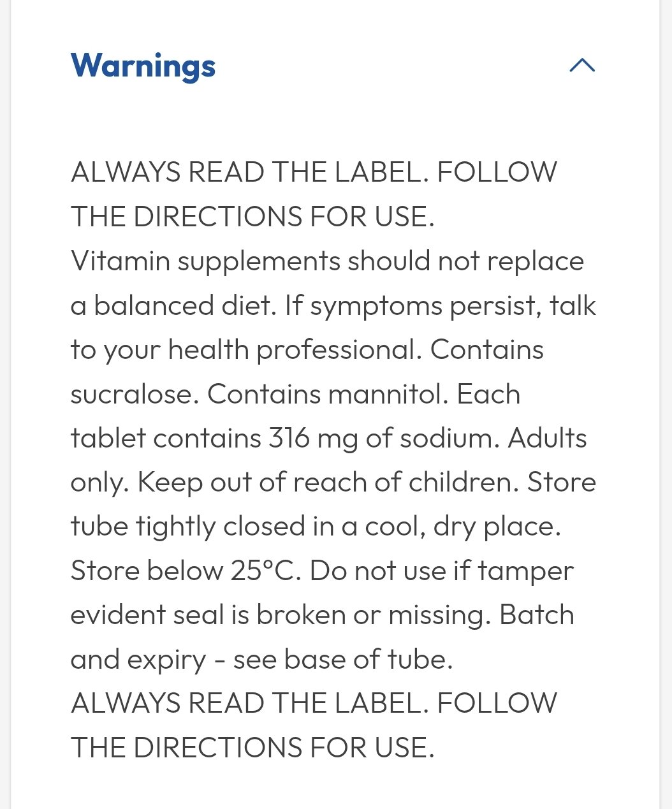Screen dimensions: 672x809
Task: Collapse the Warnings section using the chevron
Action: 581,65
